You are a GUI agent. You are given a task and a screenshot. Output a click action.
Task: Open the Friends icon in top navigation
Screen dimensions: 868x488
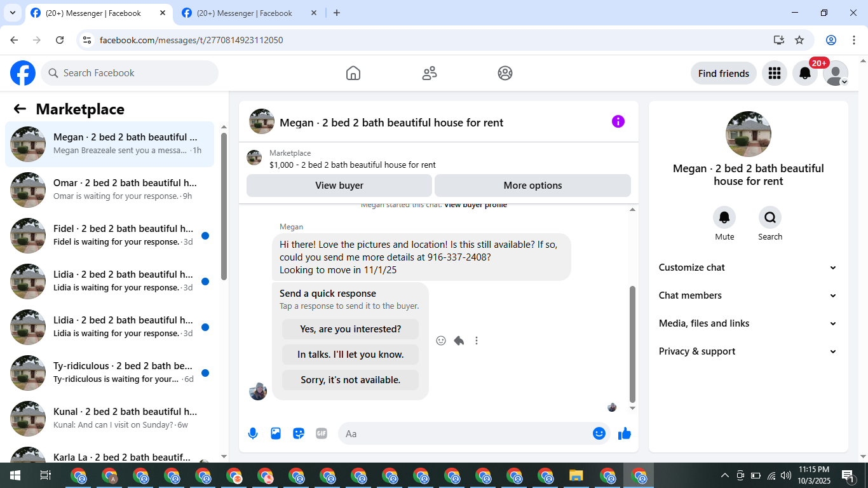pos(430,73)
